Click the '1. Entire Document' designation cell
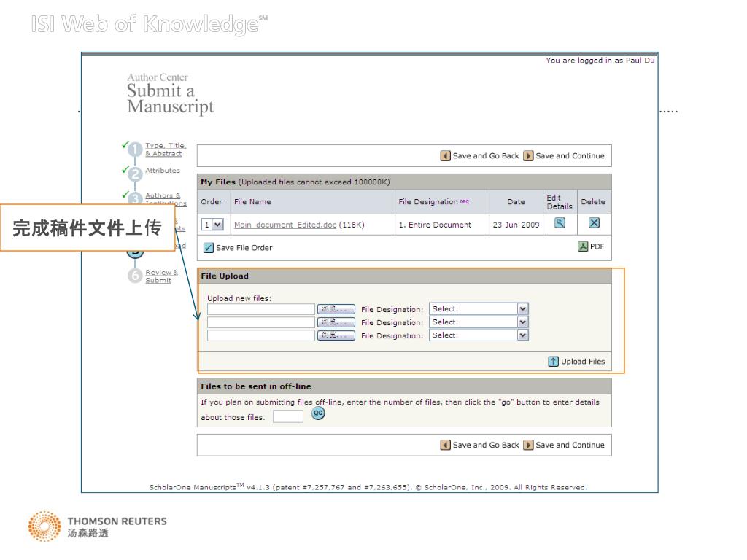 [x=441, y=225]
